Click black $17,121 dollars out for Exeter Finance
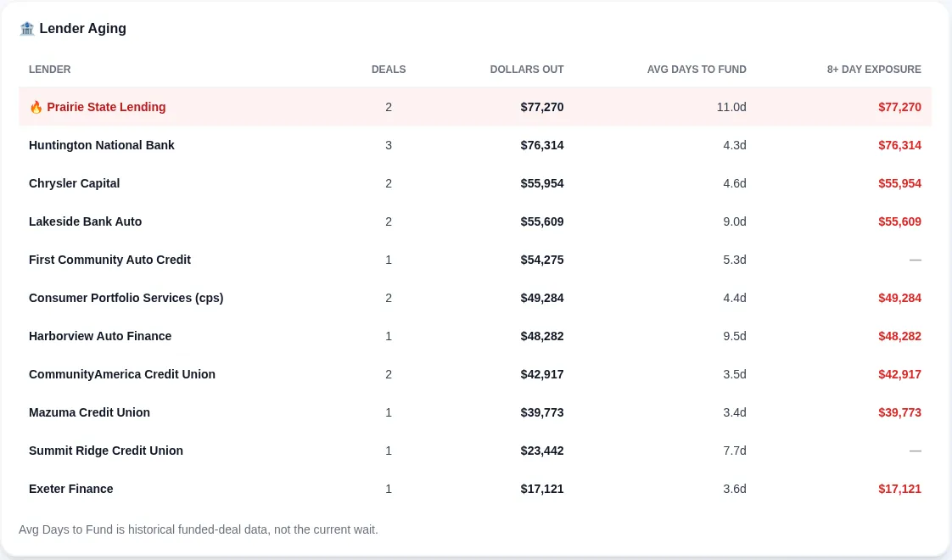Image resolution: width=952 pixels, height=560 pixels. pyautogui.click(x=542, y=489)
